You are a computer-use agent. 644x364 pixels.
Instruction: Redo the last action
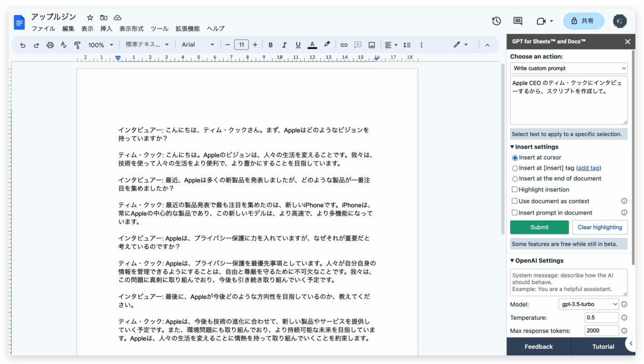tap(36, 45)
